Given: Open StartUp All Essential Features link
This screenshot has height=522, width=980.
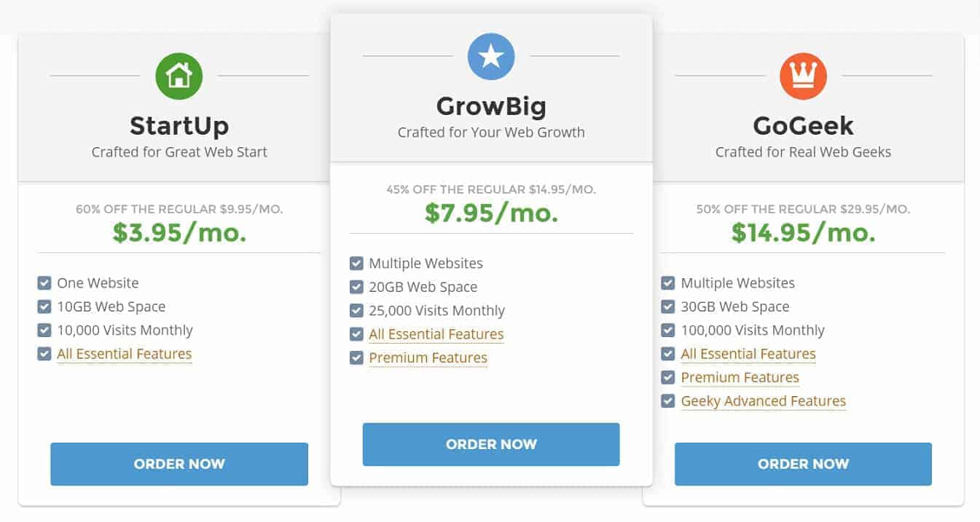Looking at the screenshot, I should click(x=125, y=354).
